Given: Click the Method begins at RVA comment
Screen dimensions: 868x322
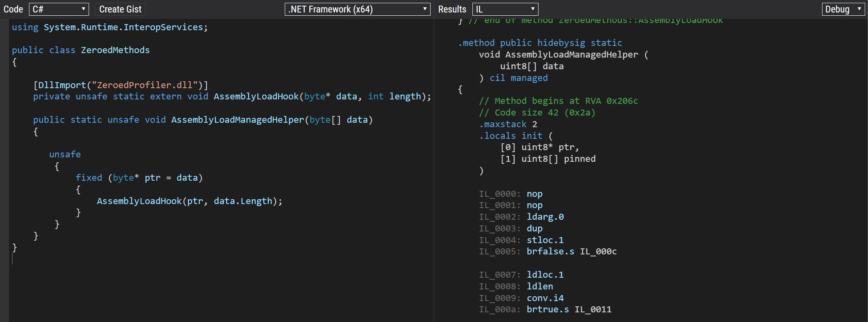Looking at the screenshot, I should coord(558,101).
